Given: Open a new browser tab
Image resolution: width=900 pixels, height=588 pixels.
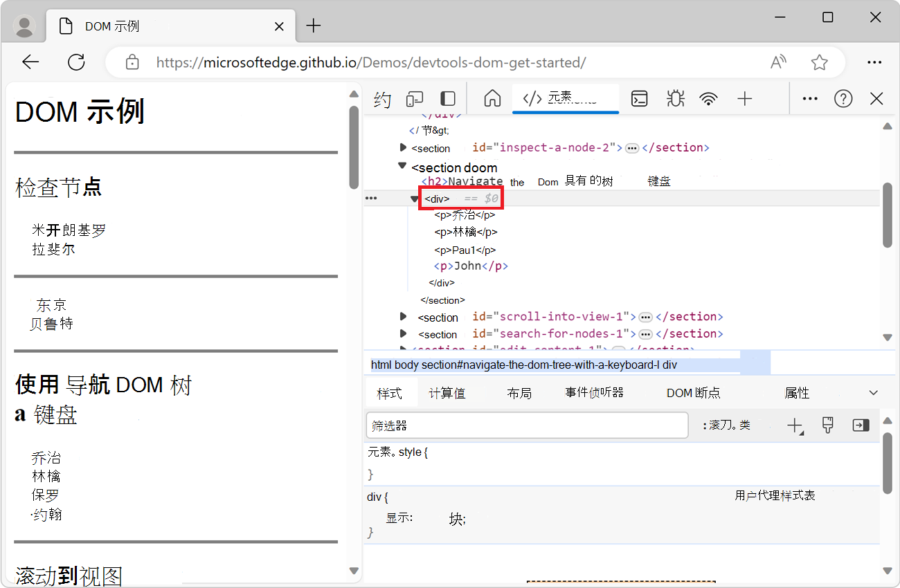Looking at the screenshot, I should coord(314,26).
